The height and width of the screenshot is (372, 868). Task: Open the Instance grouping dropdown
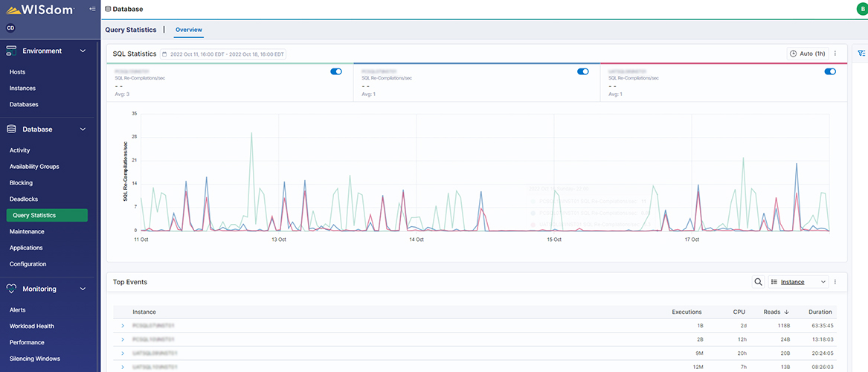[x=798, y=282]
